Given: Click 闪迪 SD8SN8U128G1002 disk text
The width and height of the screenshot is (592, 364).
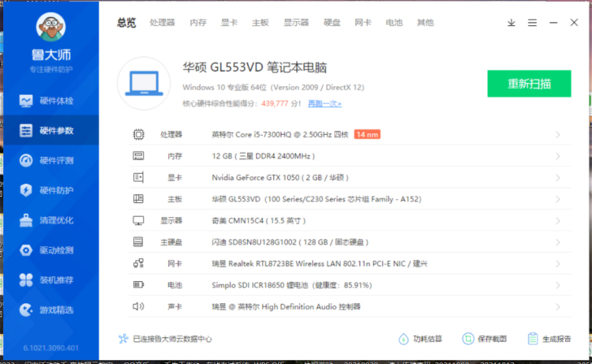Looking at the screenshot, I should point(290,242).
